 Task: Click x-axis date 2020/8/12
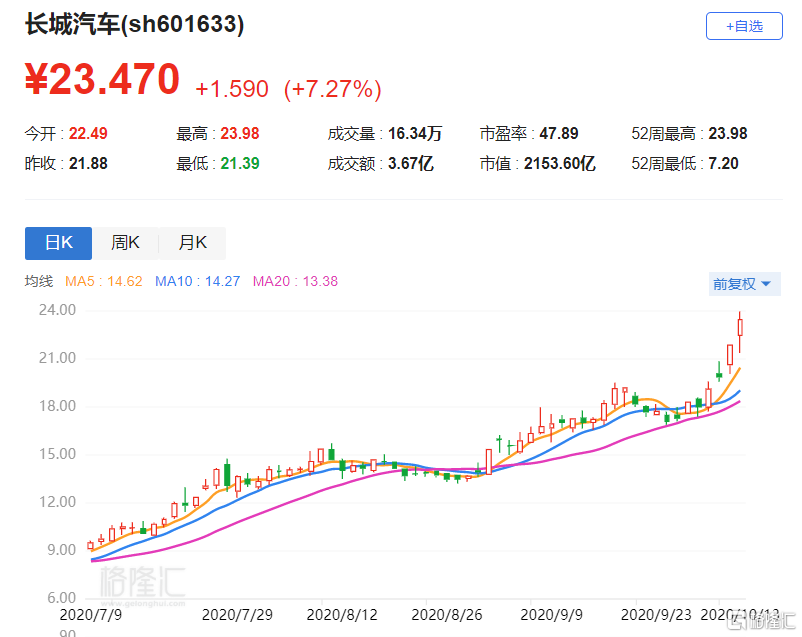pos(342,614)
